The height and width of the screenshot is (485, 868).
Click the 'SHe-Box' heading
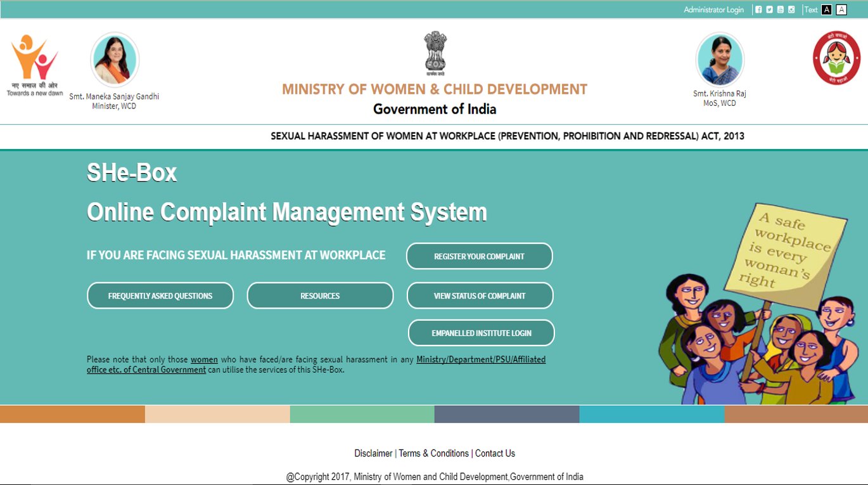point(132,172)
